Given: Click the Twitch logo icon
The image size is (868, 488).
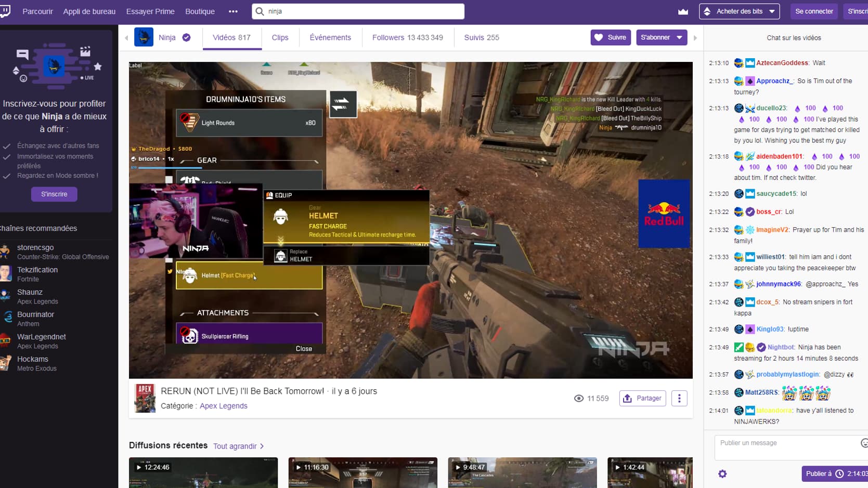Looking at the screenshot, I should tap(5, 11).
